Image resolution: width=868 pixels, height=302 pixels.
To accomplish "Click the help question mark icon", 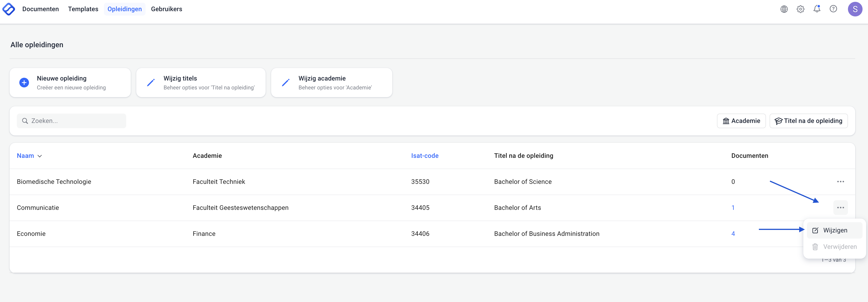I will click(833, 9).
